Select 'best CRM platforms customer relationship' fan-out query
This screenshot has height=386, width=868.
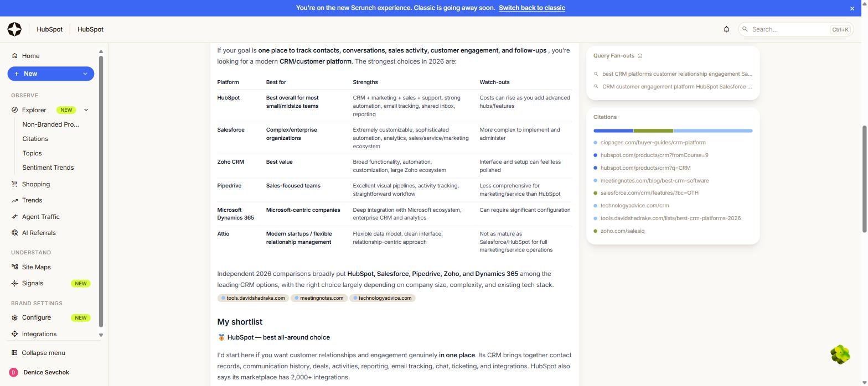point(673,74)
